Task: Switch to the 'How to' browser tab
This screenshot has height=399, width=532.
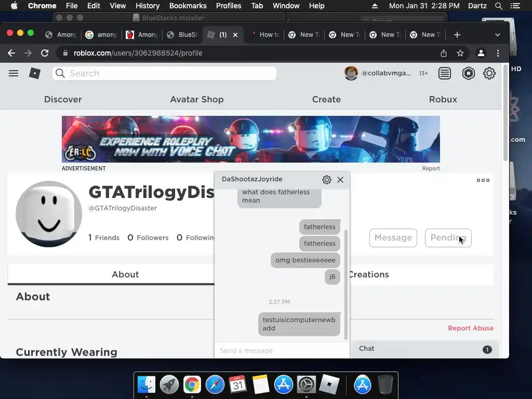Action: (264, 35)
